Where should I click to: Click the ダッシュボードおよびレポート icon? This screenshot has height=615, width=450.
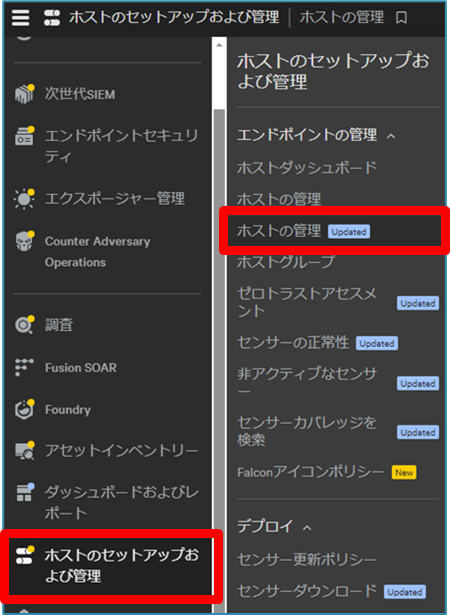click(x=25, y=492)
